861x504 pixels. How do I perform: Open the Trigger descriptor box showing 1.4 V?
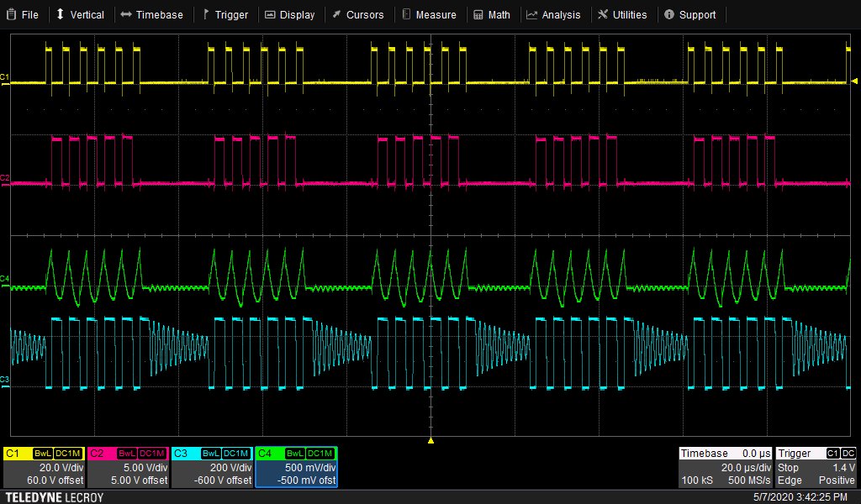coord(816,467)
